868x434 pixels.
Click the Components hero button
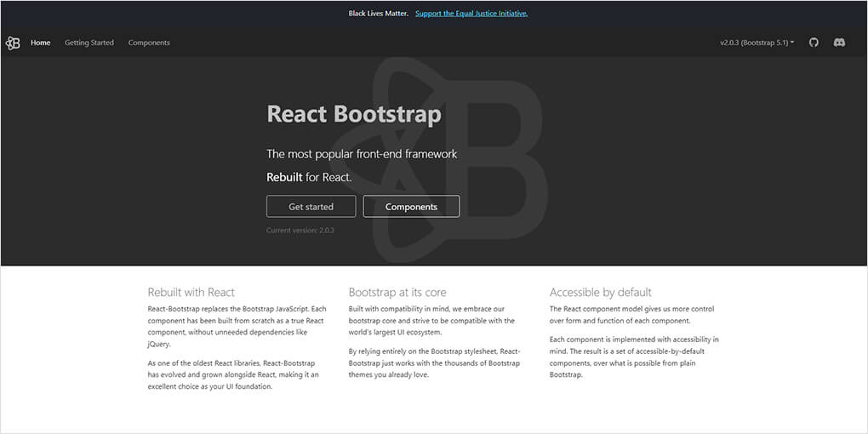click(411, 207)
